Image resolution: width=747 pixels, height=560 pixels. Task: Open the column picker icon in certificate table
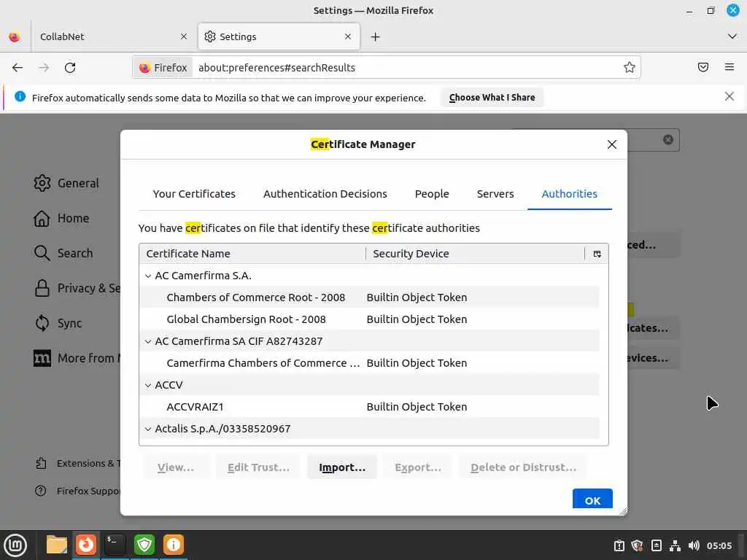click(597, 254)
